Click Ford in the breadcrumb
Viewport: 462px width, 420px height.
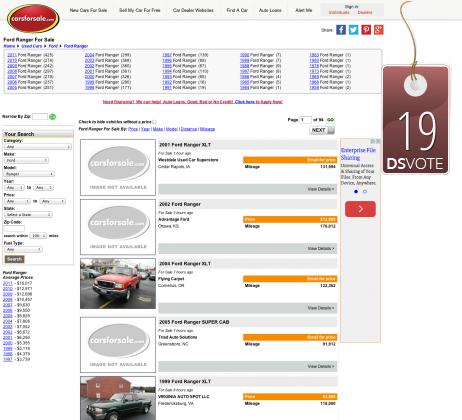tap(53, 46)
